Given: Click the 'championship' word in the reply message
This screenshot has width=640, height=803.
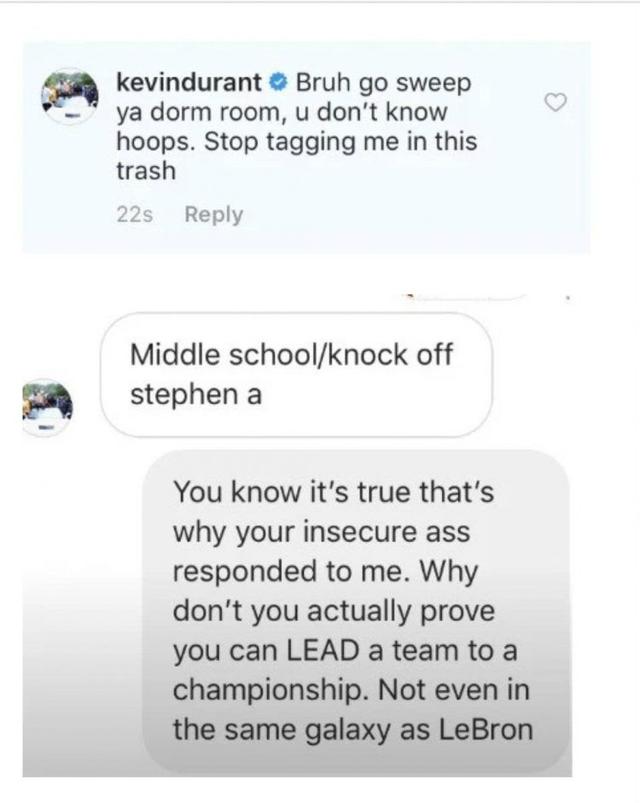Looking at the screenshot, I should 270,691.
